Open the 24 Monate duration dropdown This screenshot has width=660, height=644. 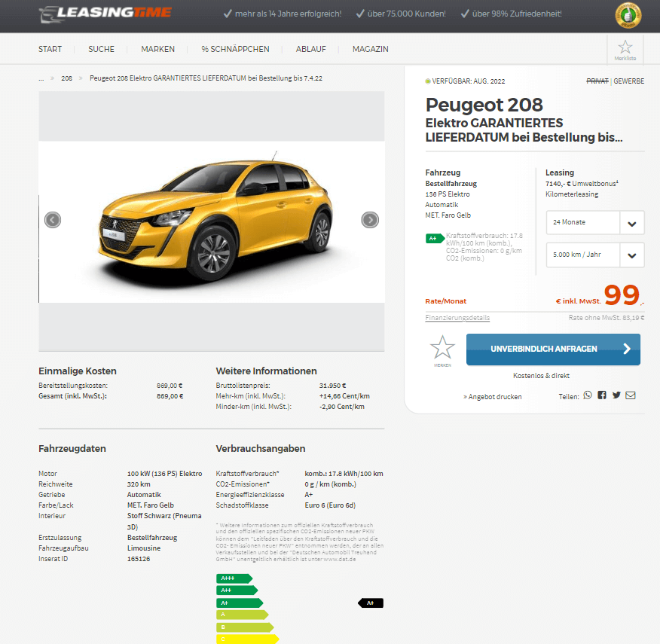595,223
